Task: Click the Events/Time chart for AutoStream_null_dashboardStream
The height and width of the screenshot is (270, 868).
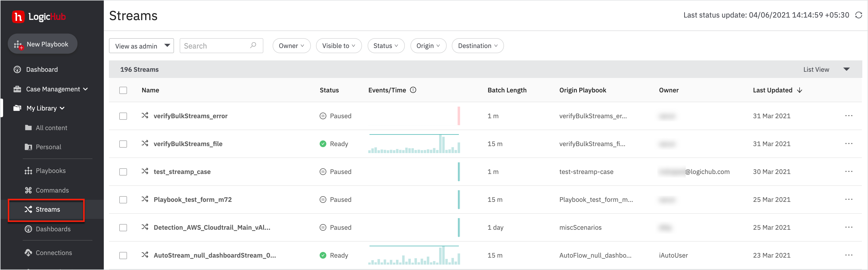Action: pos(414,255)
